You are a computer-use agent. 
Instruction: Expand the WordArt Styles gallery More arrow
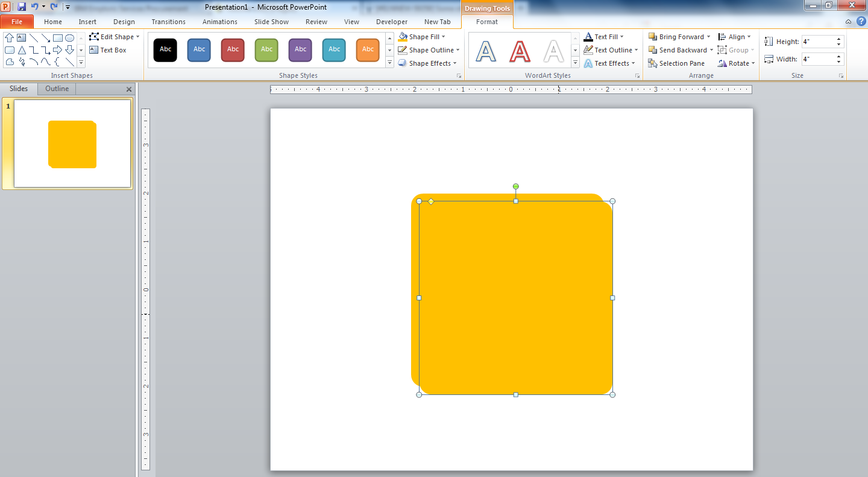tap(575, 63)
